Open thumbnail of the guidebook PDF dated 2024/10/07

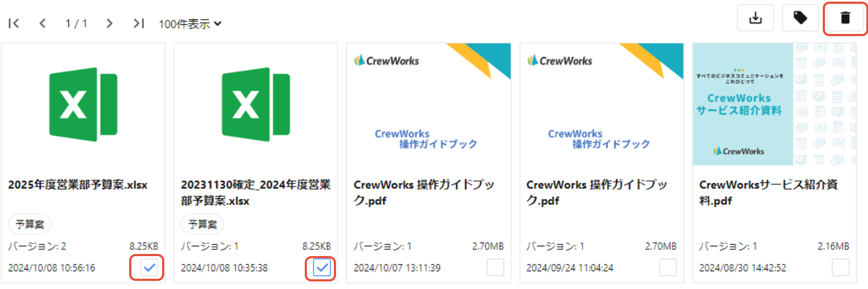pos(429,104)
